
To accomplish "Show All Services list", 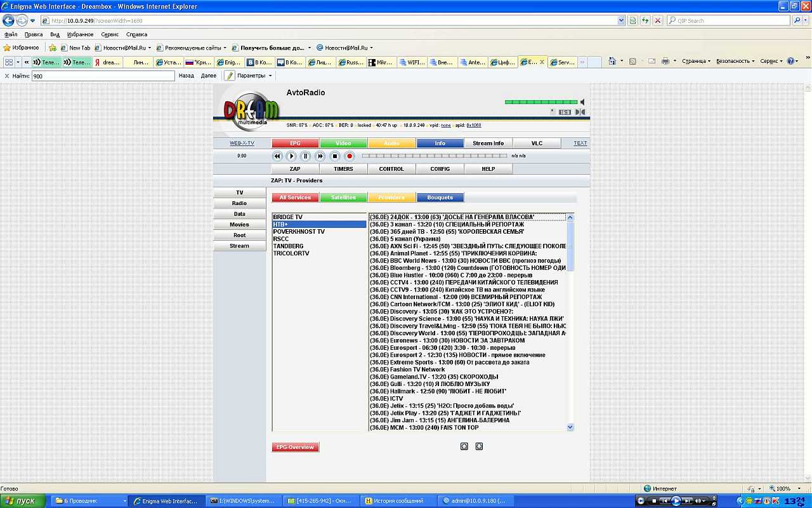I will [296, 197].
